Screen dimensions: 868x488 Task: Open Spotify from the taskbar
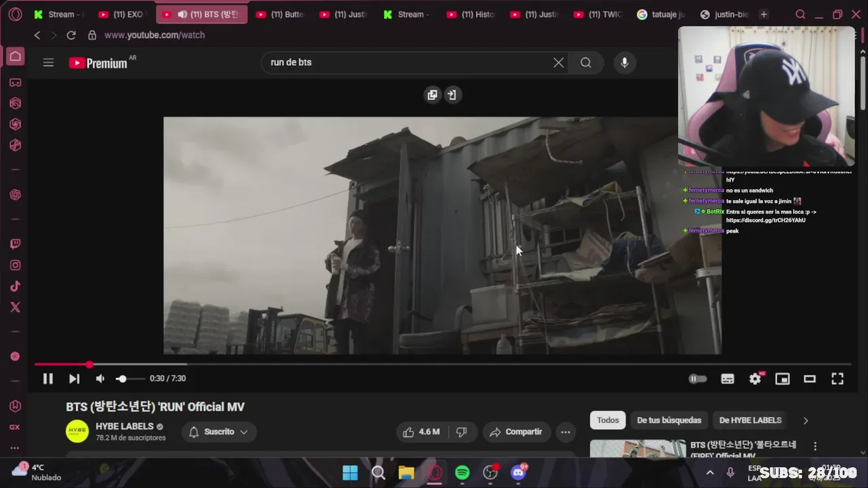click(x=462, y=472)
